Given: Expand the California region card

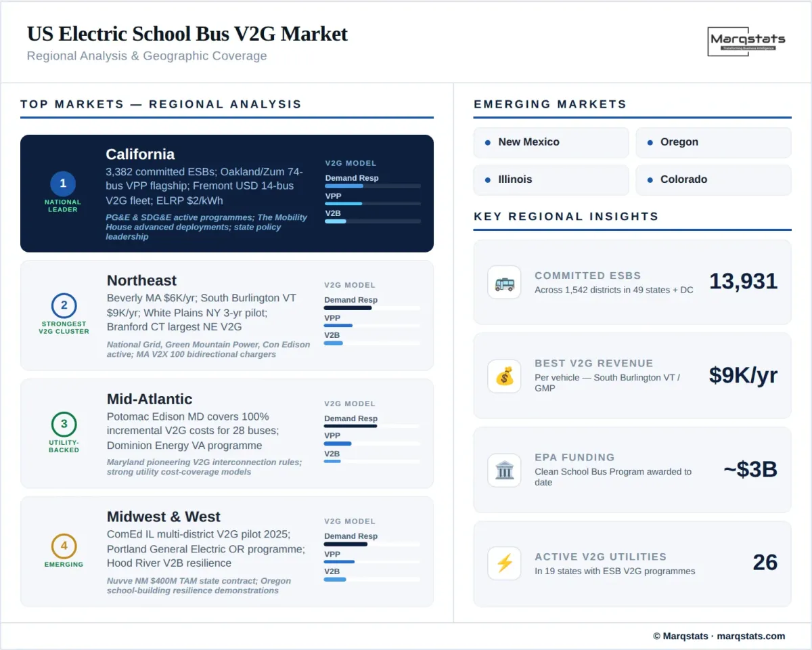Looking at the screenshot, I should coord(227,193).
